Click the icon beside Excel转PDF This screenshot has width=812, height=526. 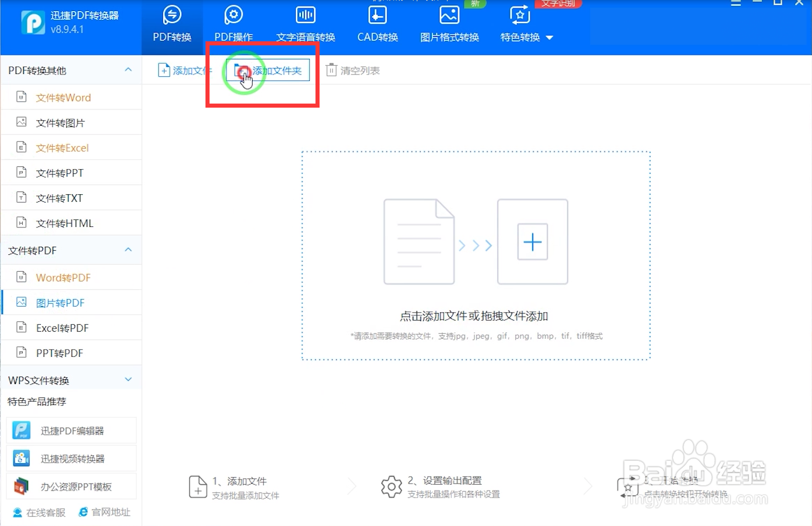point(22,326)
